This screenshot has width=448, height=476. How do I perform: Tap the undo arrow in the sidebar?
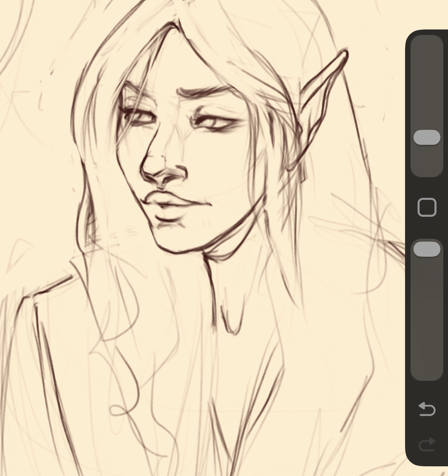(x=427, y=409)
